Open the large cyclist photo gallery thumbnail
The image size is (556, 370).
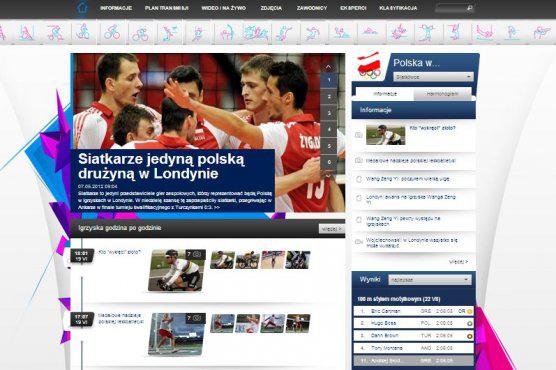(177, 270)
